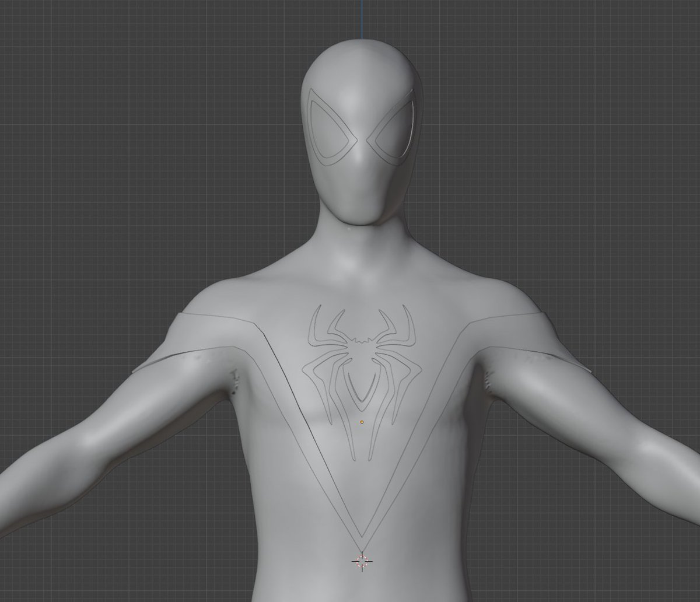Click the orange object origin dot
This screenshot has height=602, width=700.
tap(362, 421)
